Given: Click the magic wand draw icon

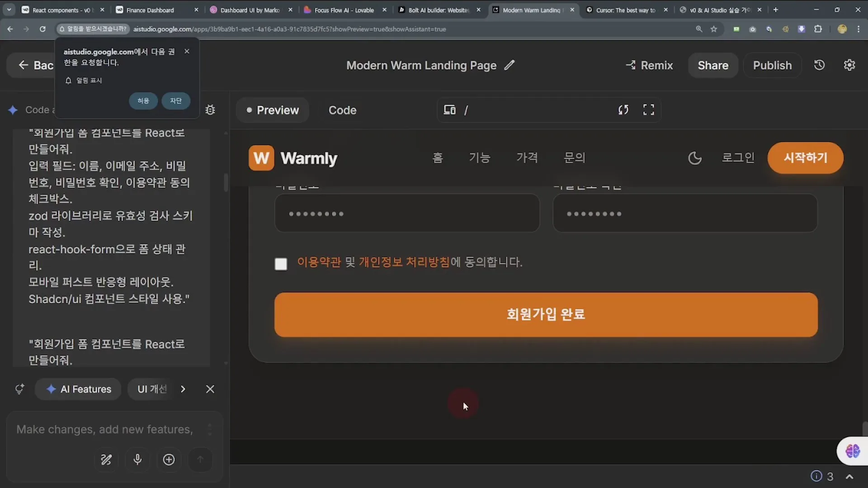Looking at the screenshot, I should (106, 460).
